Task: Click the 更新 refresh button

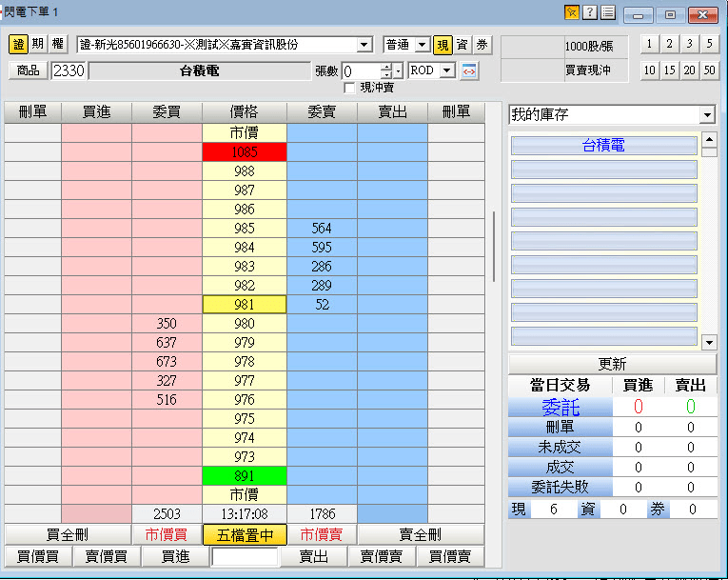Action: coord(612,365)
